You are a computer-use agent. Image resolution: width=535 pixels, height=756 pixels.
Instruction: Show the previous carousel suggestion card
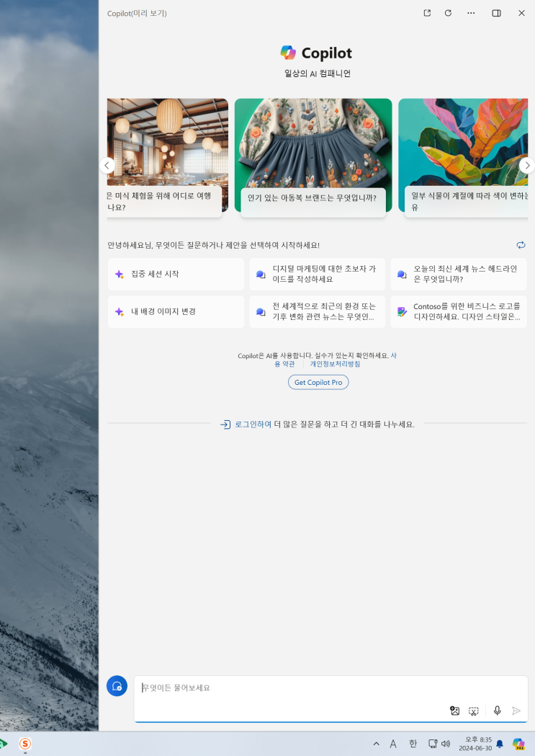tap(107, 165)
